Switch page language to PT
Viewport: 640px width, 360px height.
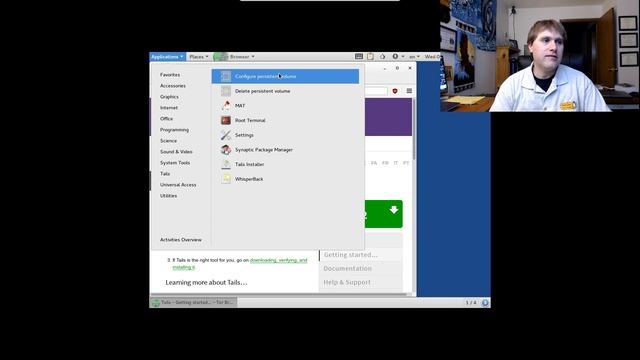pos(406,163)
